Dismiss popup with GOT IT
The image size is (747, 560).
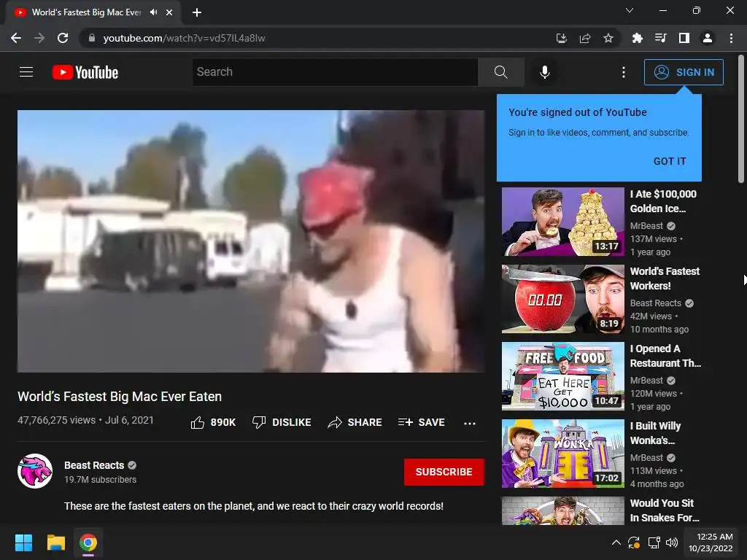pos(670,161)
